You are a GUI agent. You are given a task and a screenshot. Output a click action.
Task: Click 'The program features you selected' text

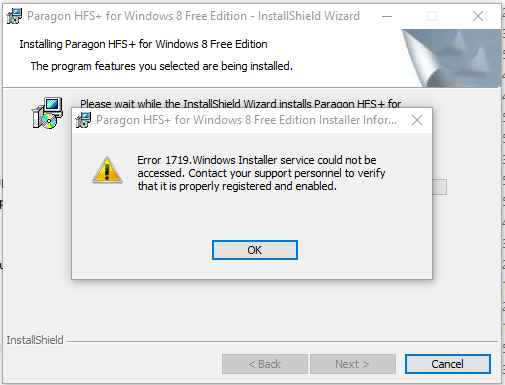click(162, 66)
